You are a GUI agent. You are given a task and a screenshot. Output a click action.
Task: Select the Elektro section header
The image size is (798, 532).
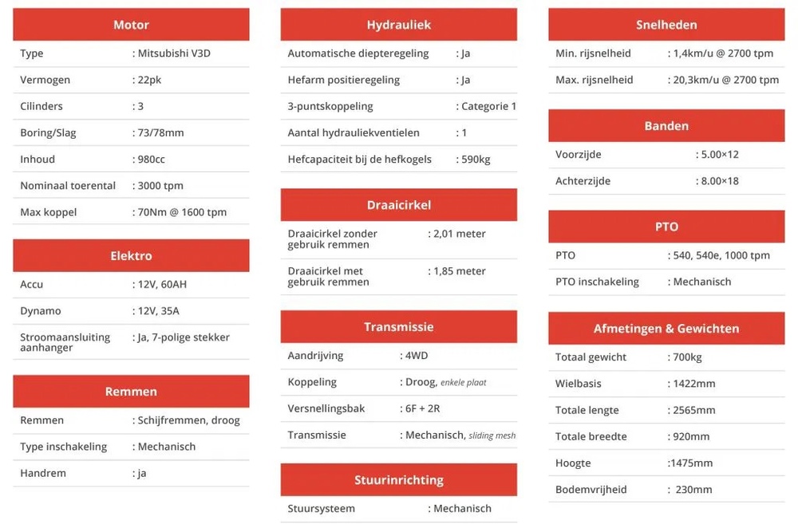[x=131, y=255]
